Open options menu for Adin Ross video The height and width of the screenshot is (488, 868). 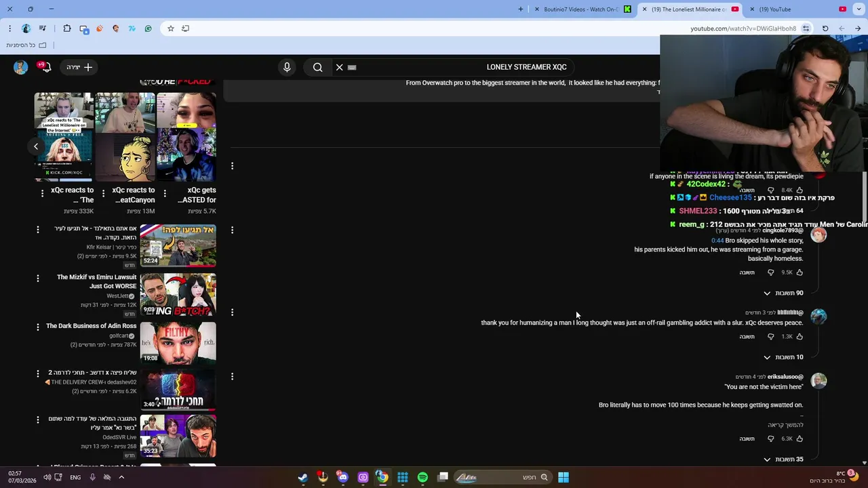(x=38, y=327)
